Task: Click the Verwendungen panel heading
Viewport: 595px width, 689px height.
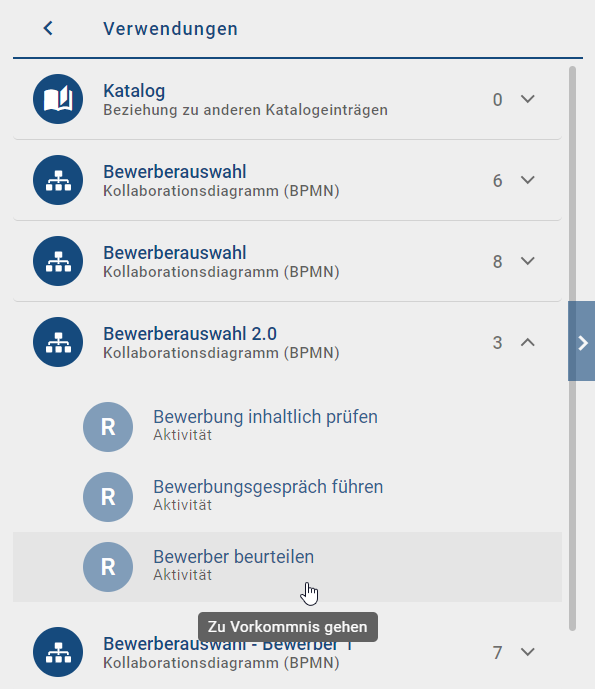Action: click(x=171, y=29)
